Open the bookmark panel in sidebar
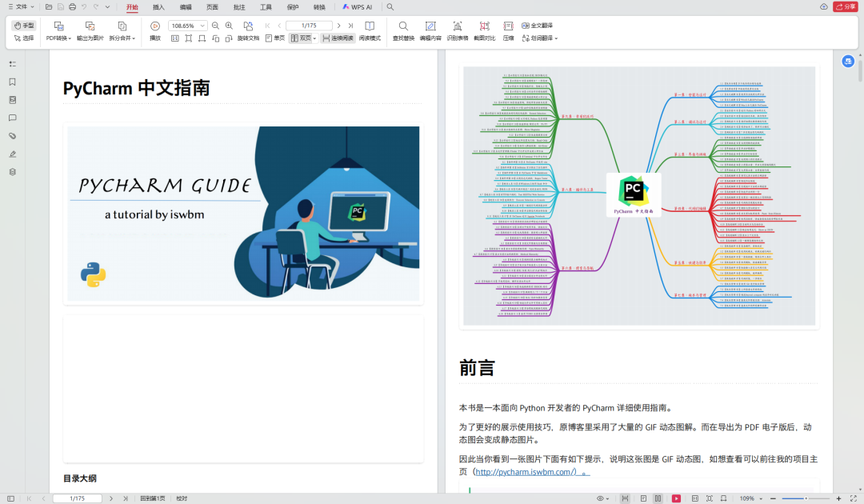Image resolution: width=864 pixels, height=504 pixels. (13, 82)
